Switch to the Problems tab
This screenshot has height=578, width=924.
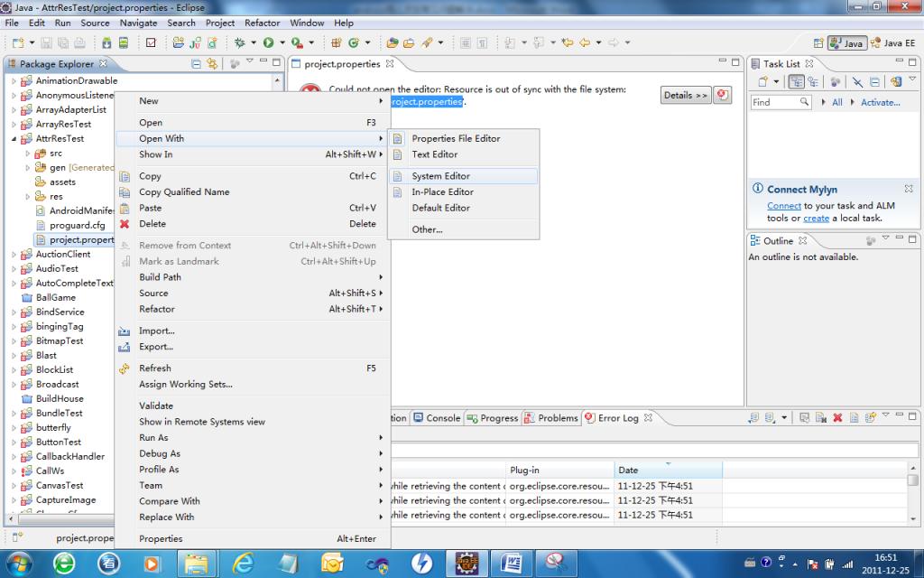(x=551, y=417)
